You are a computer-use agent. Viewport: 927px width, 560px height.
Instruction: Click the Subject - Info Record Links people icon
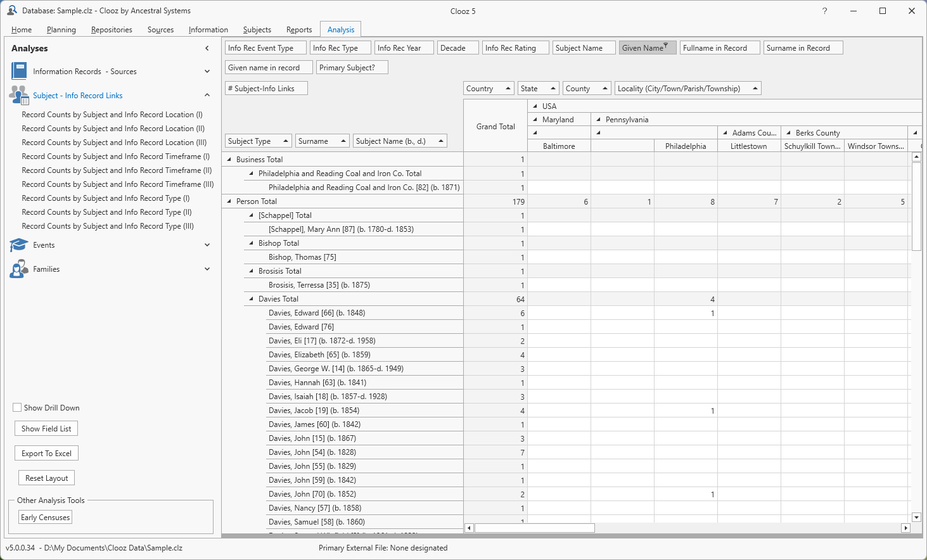19,95
